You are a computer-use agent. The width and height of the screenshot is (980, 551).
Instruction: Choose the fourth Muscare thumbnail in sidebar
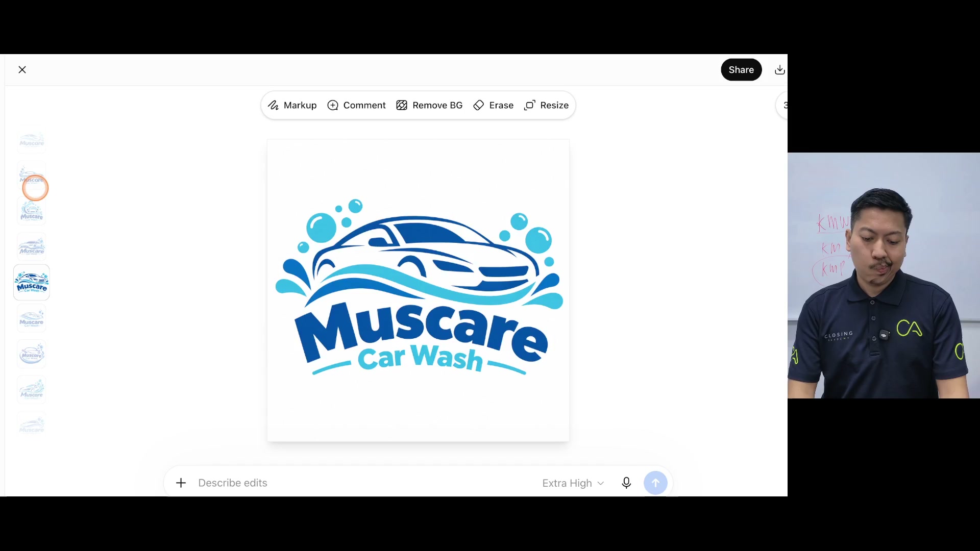32,246
